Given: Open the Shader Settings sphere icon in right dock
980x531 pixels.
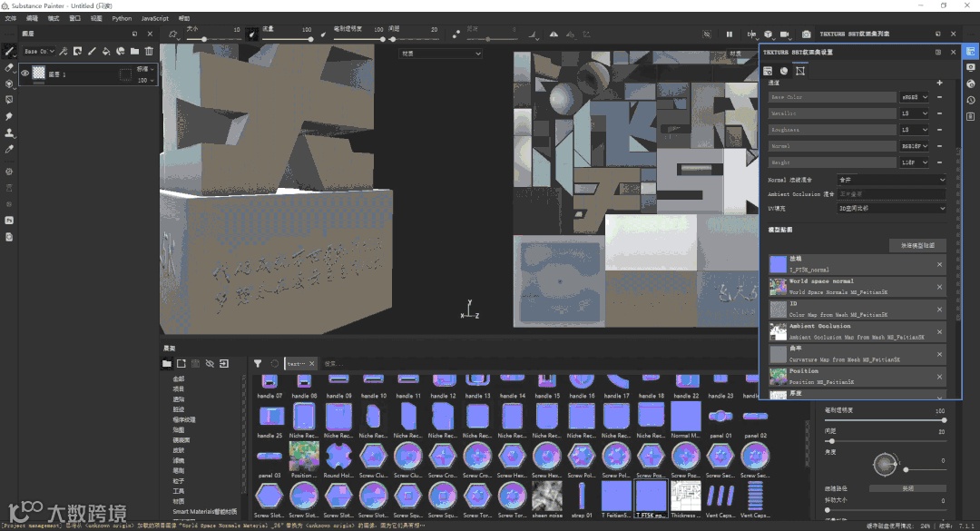Looking at the screenshot, I should (970, 84).
